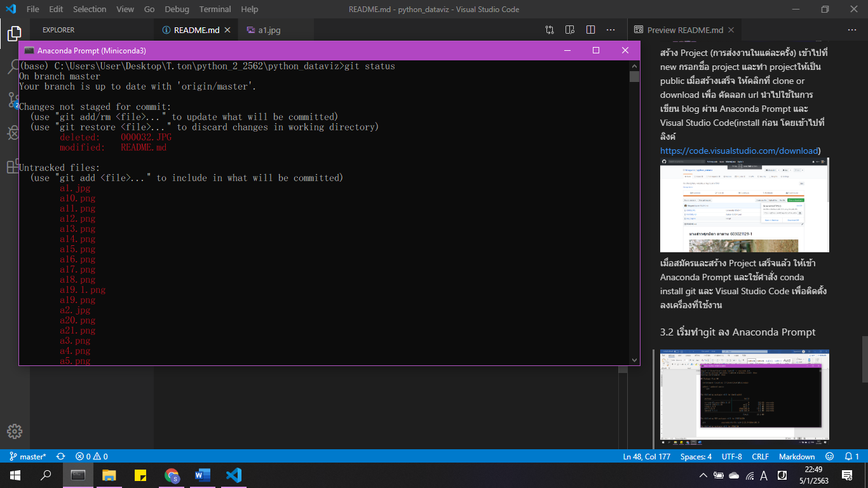This screenshot has width=868, height=488.
Task: Open the Help menu
Action: (250, 9)
